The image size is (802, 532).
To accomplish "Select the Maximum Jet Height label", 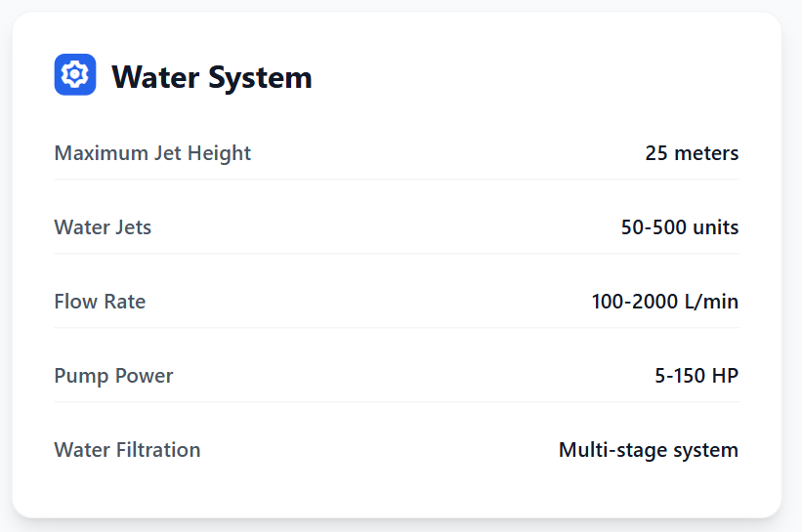I will click(152, 153).
